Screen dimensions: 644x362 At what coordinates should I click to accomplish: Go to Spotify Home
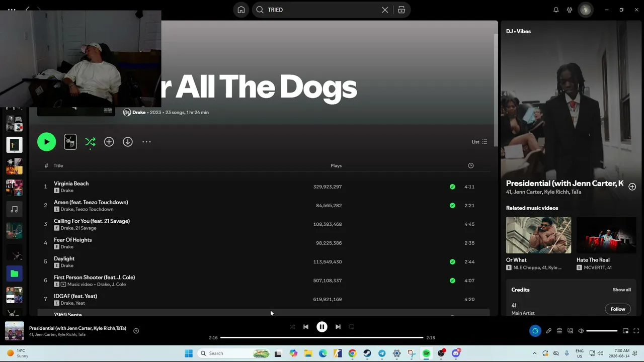point(241,10)
